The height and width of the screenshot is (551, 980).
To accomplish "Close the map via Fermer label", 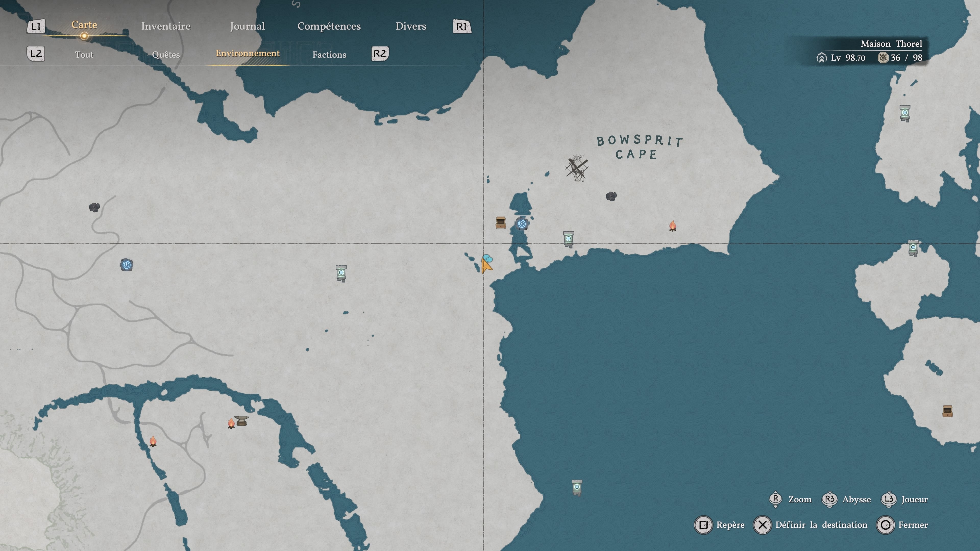I will click(913, 525).
